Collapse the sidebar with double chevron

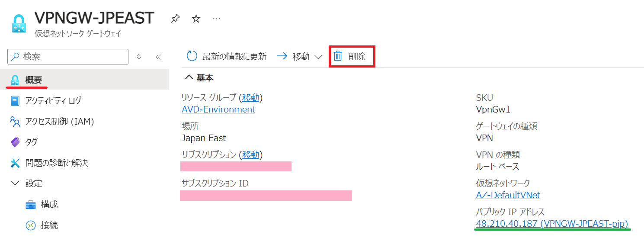pyautogui.click(x=158, y=57)
